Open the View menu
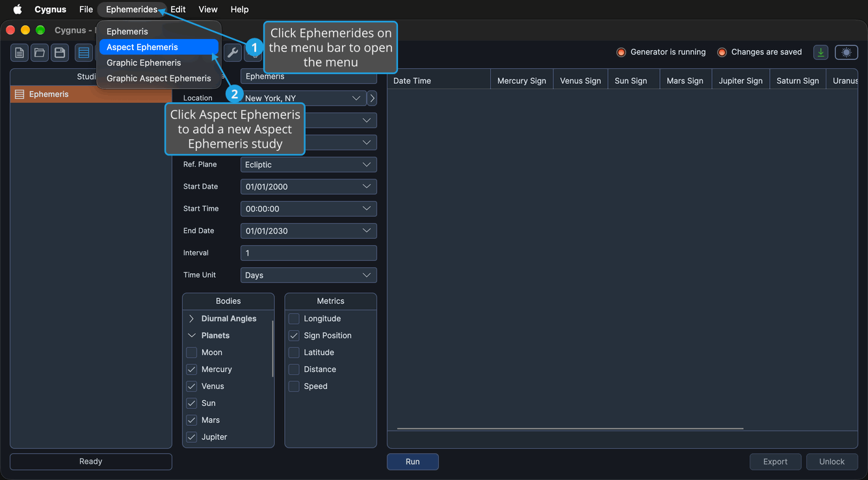 (208, 9)
